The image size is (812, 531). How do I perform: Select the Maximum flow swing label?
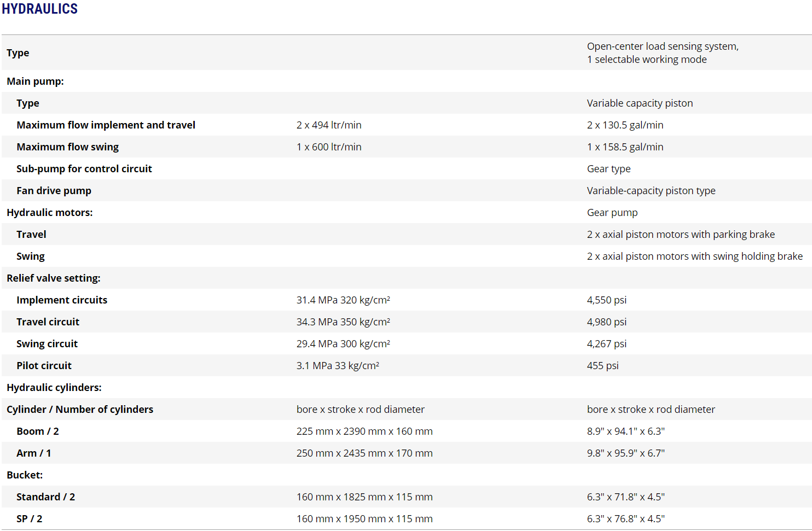67,147
